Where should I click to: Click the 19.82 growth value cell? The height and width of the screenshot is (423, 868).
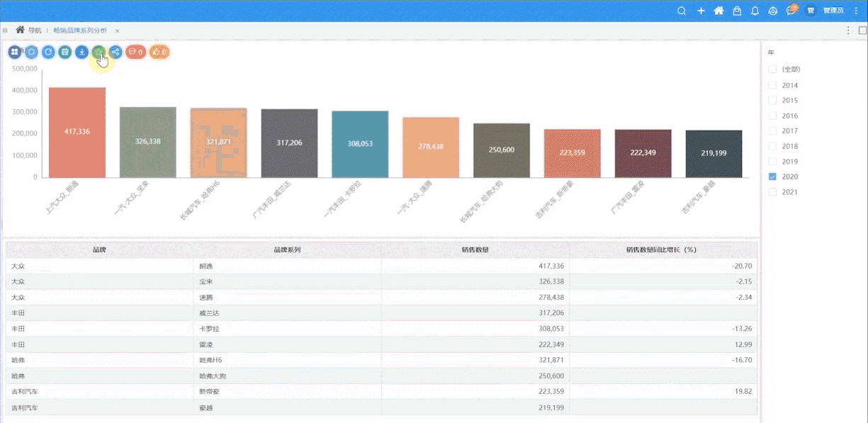pos(663,391)
